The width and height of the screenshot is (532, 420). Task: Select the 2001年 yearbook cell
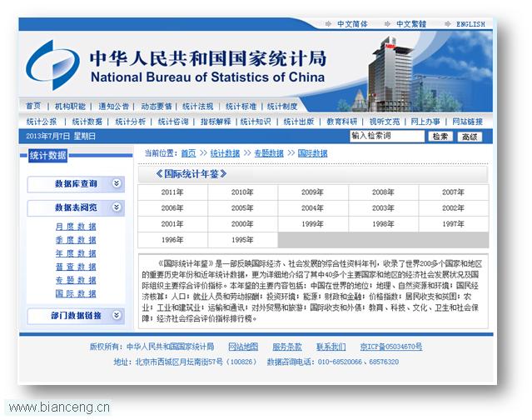[172, 224]
